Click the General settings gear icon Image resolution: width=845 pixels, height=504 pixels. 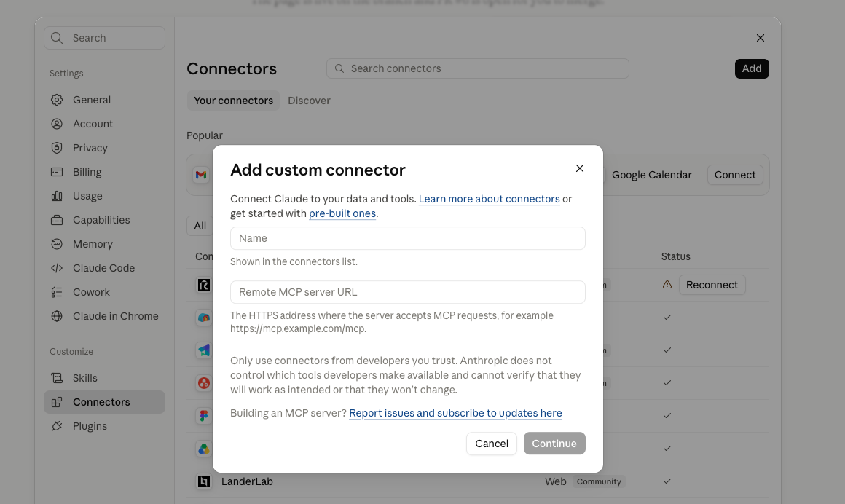tap(57, 100)
